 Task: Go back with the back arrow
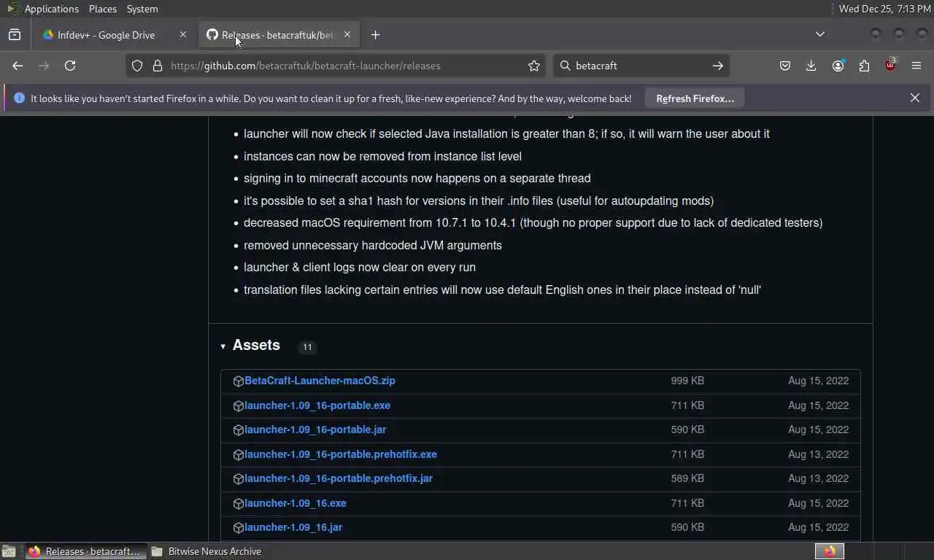click(18, 66)
